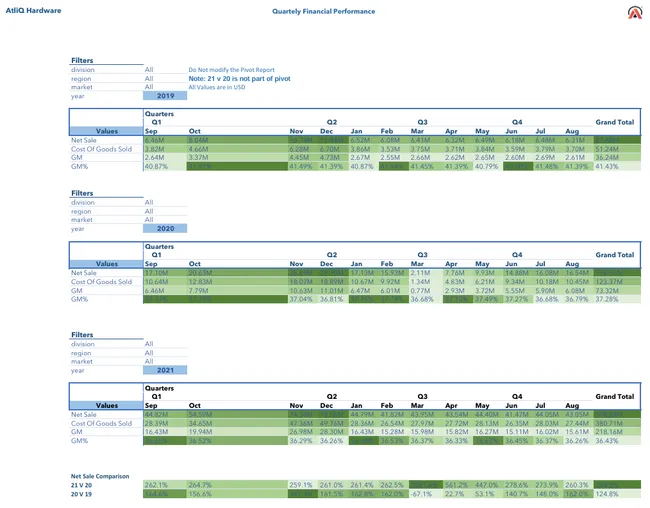This screenshot has height=508, width=650.
Task: Select the Aug column header in the 2021 table
Action: [x=572, y=406]
